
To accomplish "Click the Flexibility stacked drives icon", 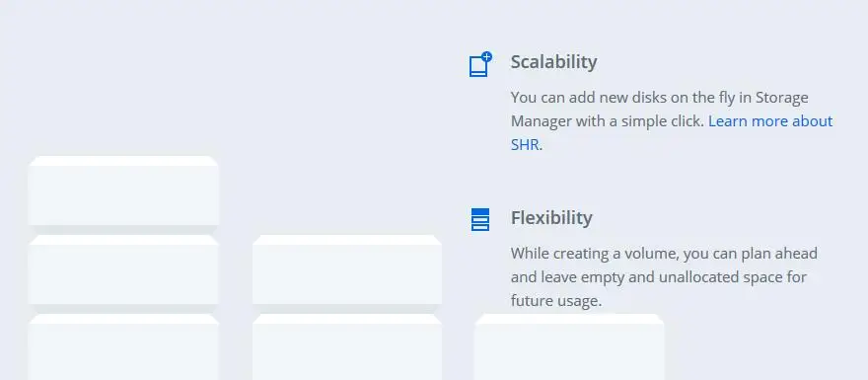I will [x=480, y=219].
